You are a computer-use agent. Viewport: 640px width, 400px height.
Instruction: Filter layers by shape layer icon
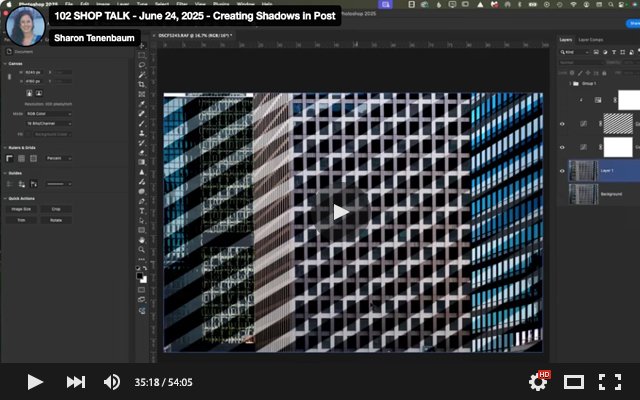[622, 52]
